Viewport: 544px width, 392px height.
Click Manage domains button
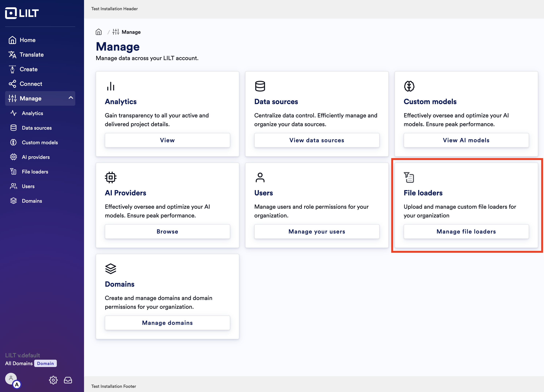pyautogui.click(x=168, y=323)
